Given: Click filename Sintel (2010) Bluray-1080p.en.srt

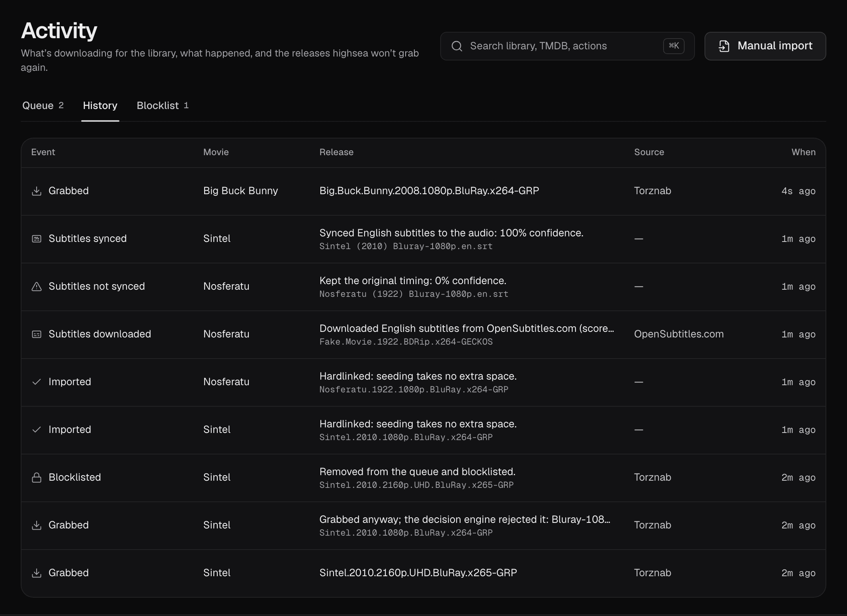Looking at the screenshot, I should click(406, 246).
